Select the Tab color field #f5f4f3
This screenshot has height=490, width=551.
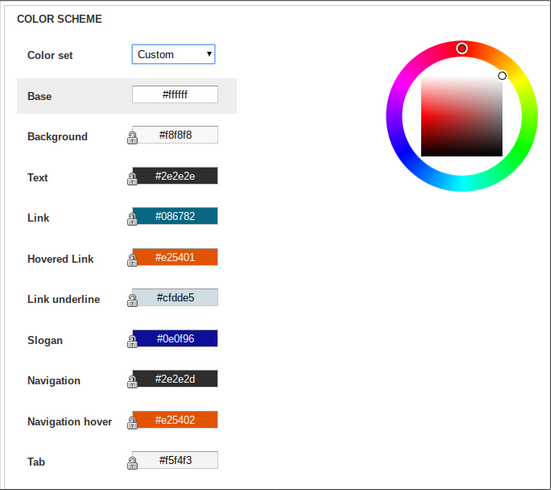coord(175,460)
